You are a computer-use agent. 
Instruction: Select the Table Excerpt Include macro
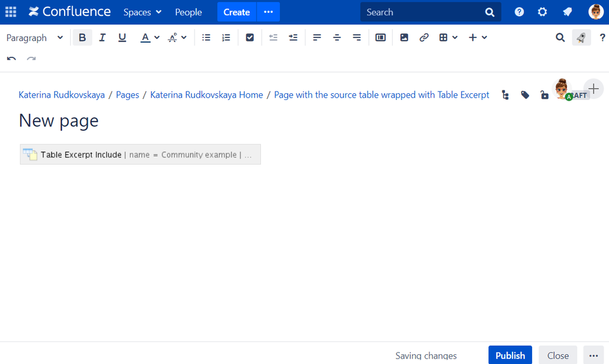coord(140,155)
